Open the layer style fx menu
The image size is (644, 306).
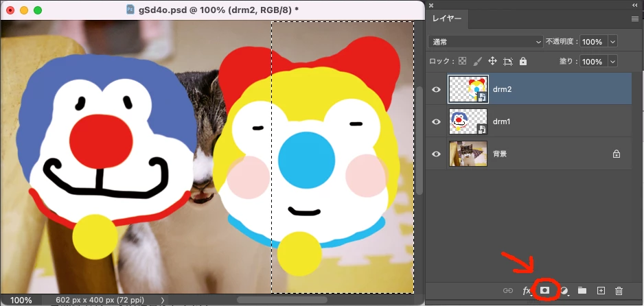527,291
